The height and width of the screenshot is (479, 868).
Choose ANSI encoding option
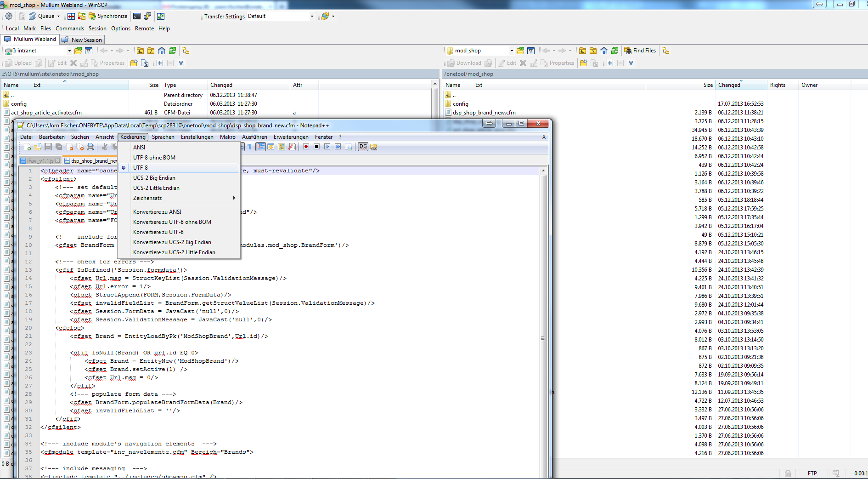click(139, 148)
